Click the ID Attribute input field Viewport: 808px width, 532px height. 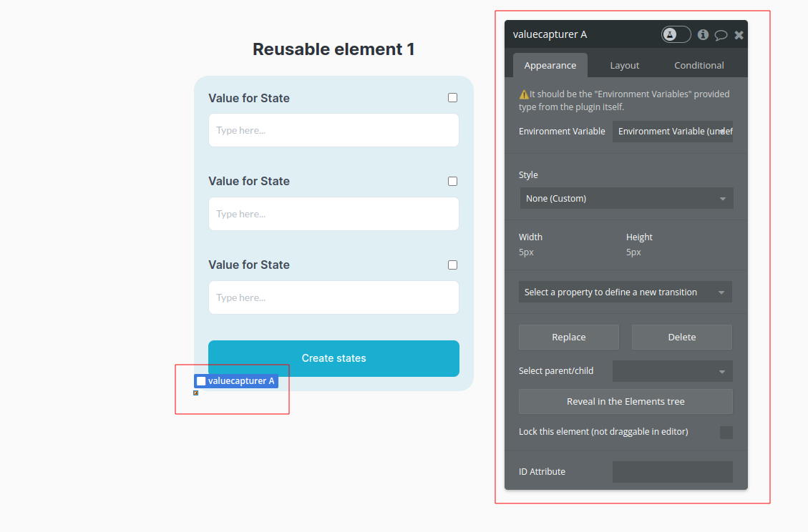tap(673, 472)
